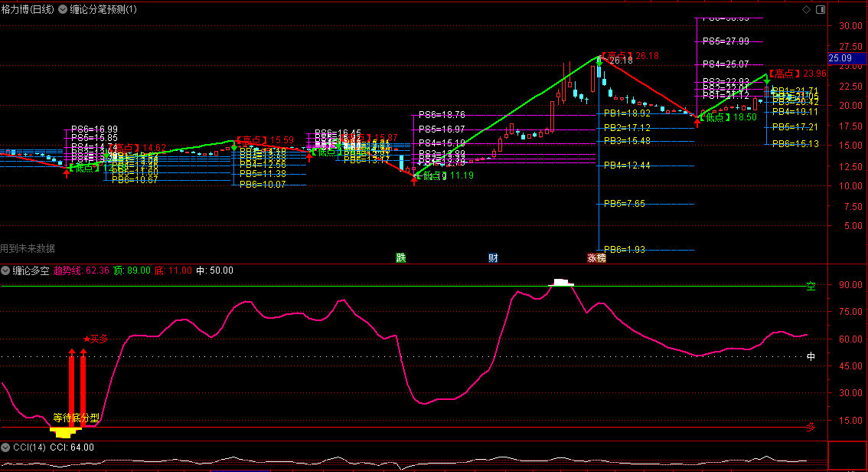Open the 缠论分笔预测 indicator dropdown arrow
Screen dimensions: 868x472
63,10
